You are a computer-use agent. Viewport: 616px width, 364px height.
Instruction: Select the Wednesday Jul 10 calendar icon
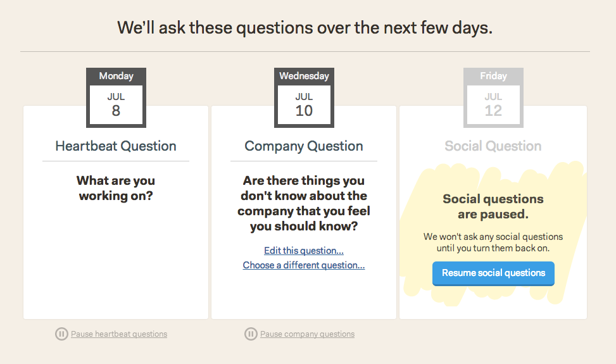tap(304, 97)
